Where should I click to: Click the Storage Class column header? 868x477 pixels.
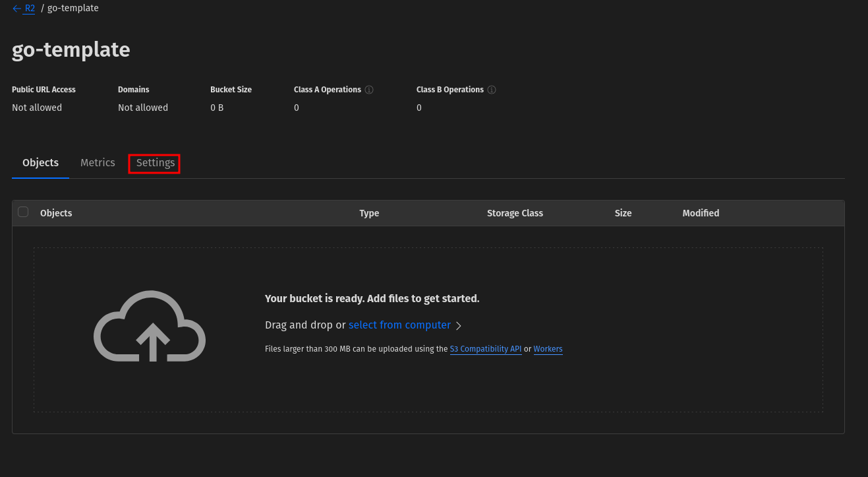coord(515,213)
